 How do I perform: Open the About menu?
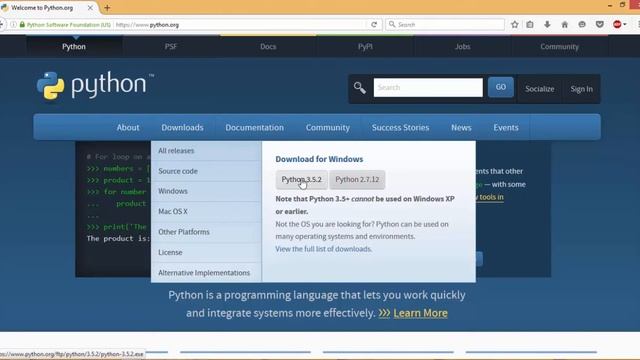(x=128, y=127)
